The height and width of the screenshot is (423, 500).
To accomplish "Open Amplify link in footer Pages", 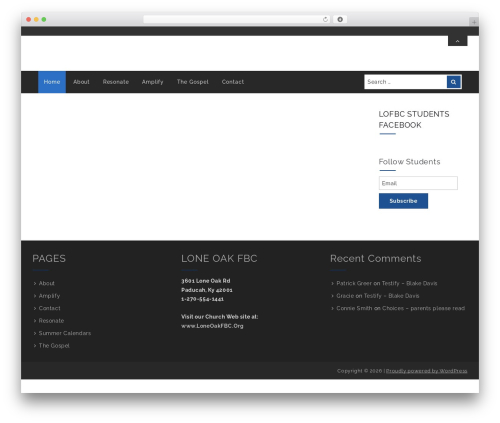I will pyautogui.click(x=49, y=296).
